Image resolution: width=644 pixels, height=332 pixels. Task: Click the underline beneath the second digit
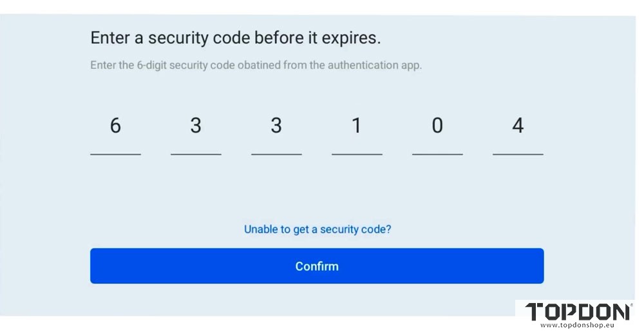click(196, 155)
